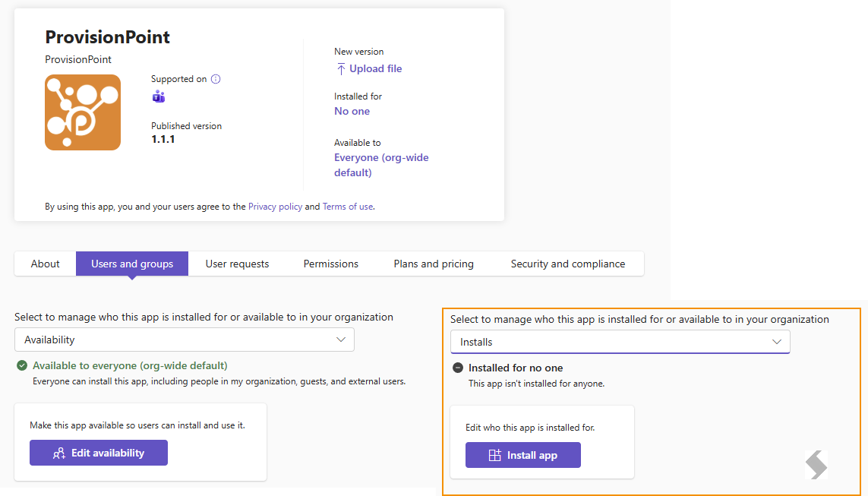868x496 pixels.
Task: View the Security and compliance tab
Action: [568, 264]
